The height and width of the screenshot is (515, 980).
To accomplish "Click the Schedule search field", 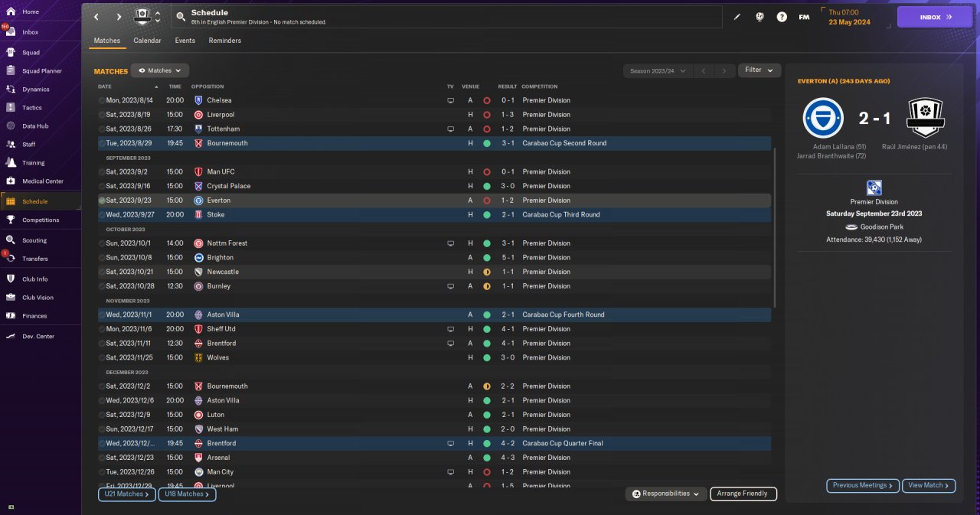I will (447, 17).
